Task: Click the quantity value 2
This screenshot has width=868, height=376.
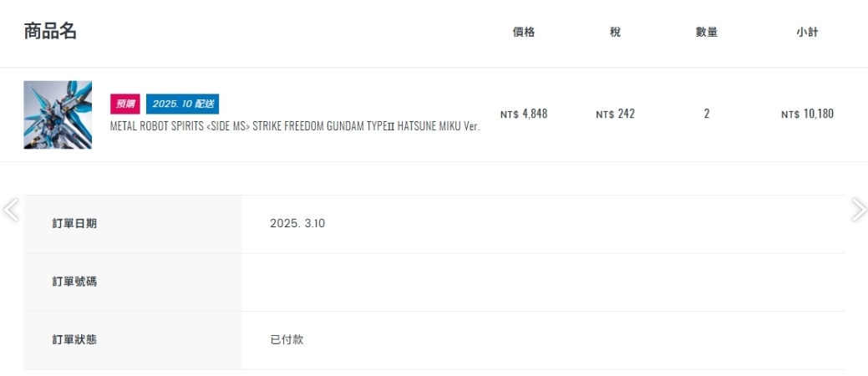Action: (x=707, y=114)
